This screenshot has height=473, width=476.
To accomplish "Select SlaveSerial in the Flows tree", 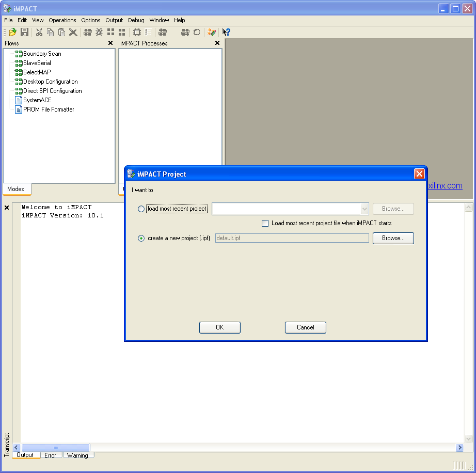I will coord(37,63).
